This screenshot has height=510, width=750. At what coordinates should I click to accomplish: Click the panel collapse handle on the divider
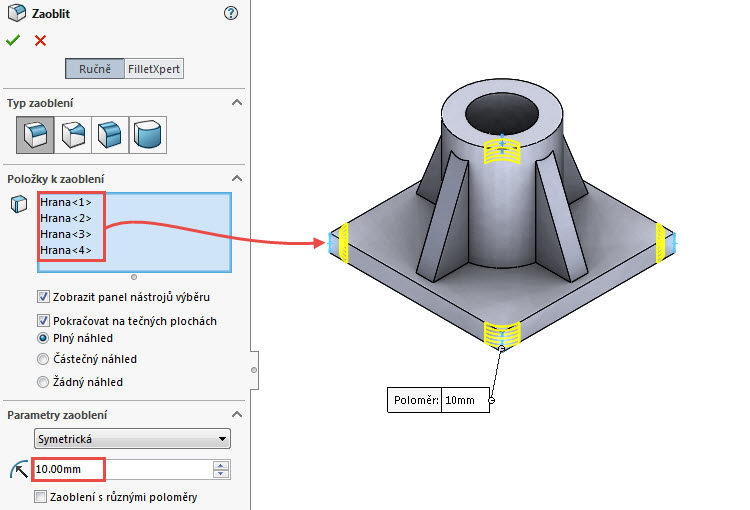(x=254, y=370)
